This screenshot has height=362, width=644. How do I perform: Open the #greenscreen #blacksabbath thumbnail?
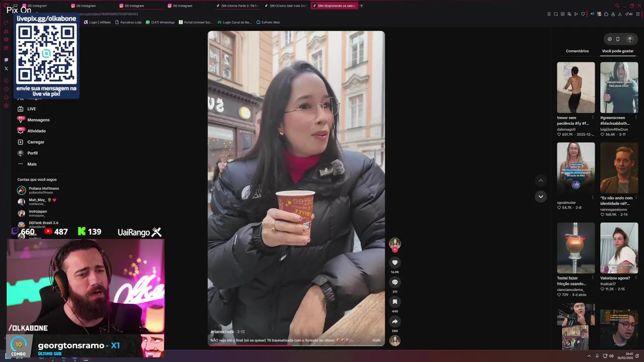(x=619, y=87)
